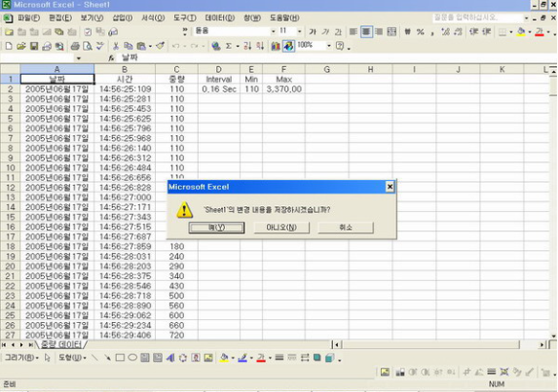
Task: Open the 삽입(I) menu
Action: pyautogui.click(x=123, y=18)
